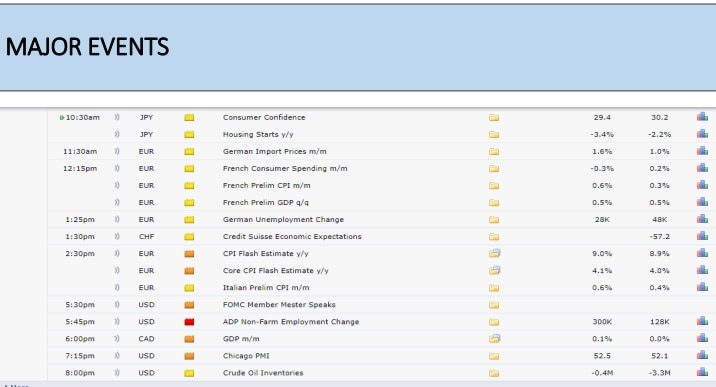This screenshot has width=716, height=387.
Task: Show history chart for German Import Prices m/m
Action: (702, 151)
